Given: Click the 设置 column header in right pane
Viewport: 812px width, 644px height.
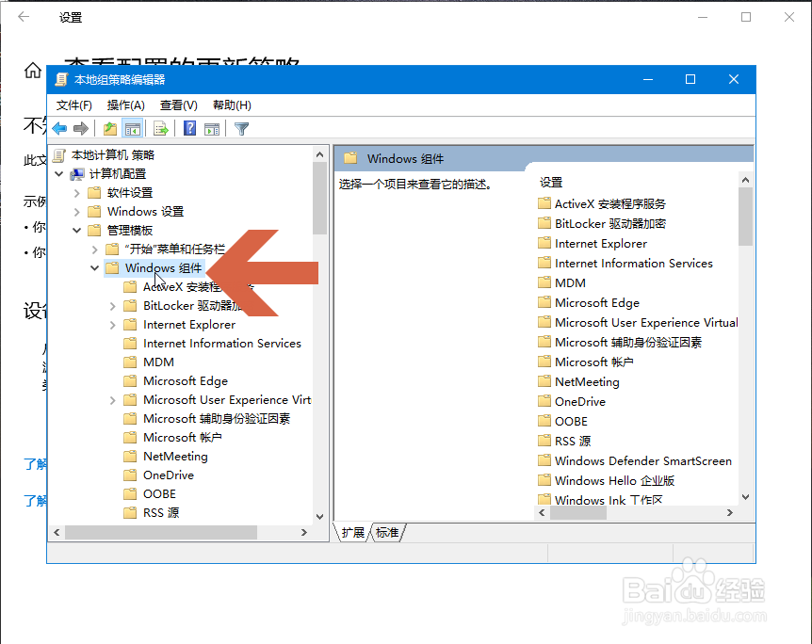Looking at the screenshot, I should point(551,183).
